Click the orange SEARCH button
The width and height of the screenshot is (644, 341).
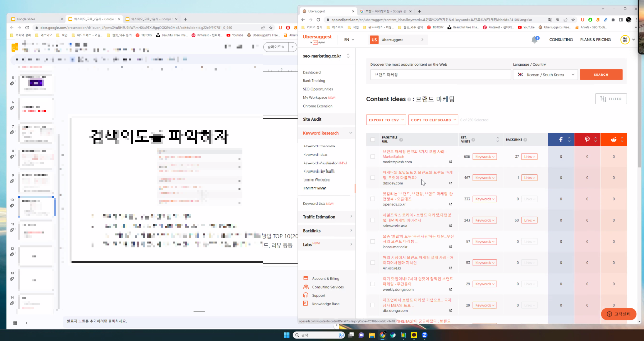[601, 75]
